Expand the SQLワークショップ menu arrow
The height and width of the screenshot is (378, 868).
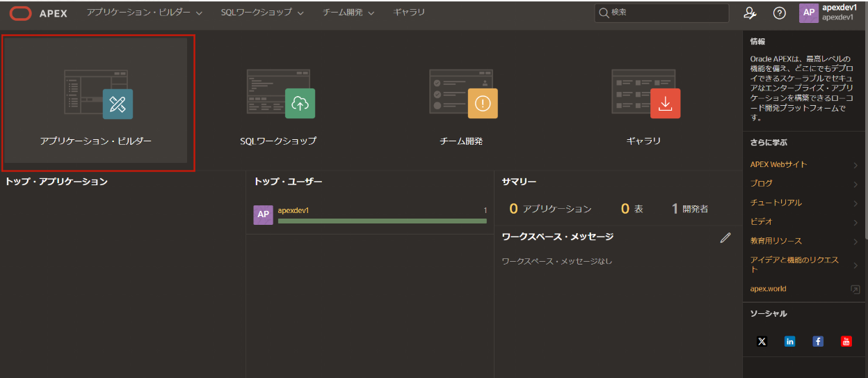(300, 13)
